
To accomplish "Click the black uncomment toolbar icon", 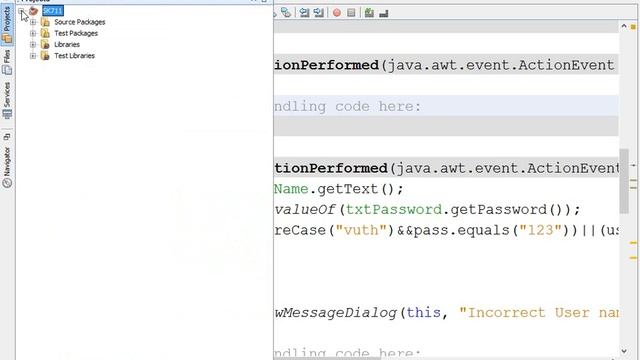I will (384, 13).
